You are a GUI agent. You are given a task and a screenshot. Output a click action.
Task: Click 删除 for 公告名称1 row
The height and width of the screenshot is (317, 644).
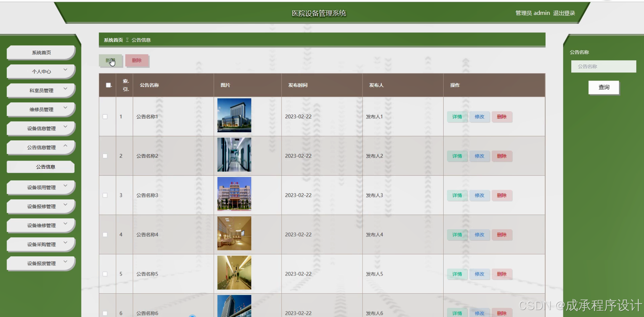[502, 117]
